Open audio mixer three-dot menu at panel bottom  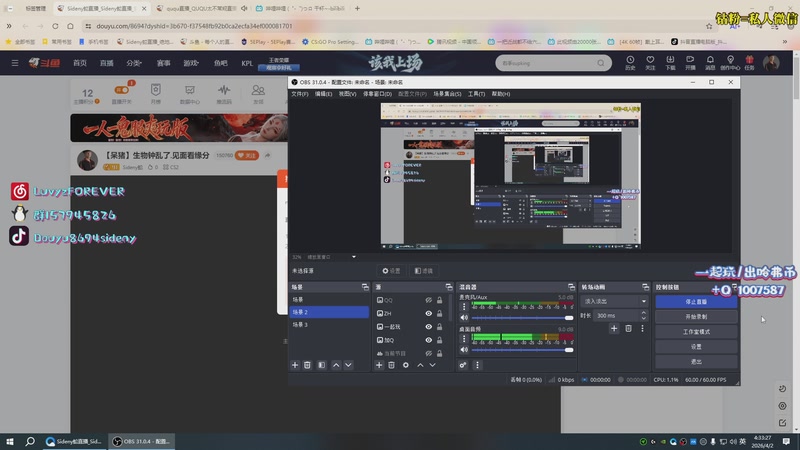click(478, 365)
